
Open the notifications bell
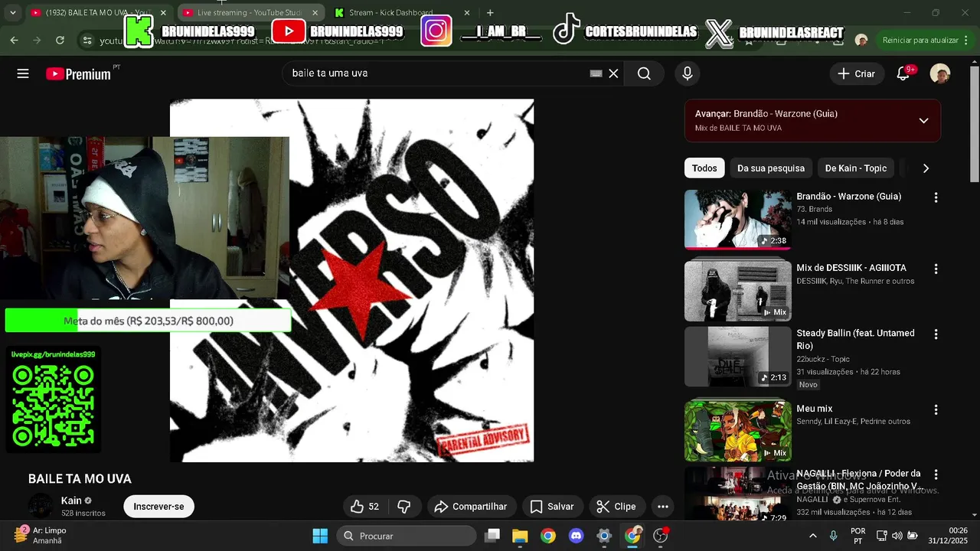[x=903, y=73]
